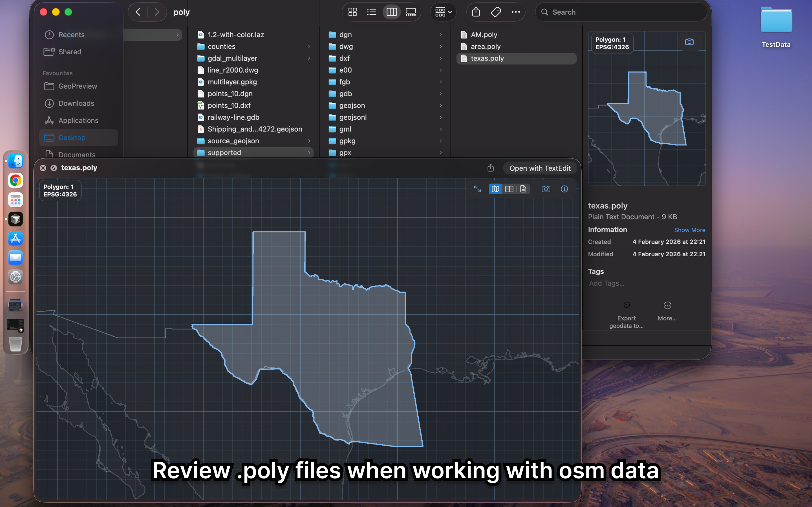Click Open with TextEdit button
This screenshot has height=507, width=812.
click(x=540, y=168)
